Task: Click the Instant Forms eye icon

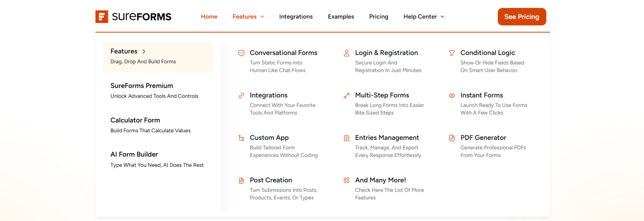Action: (x=452, y=95)
